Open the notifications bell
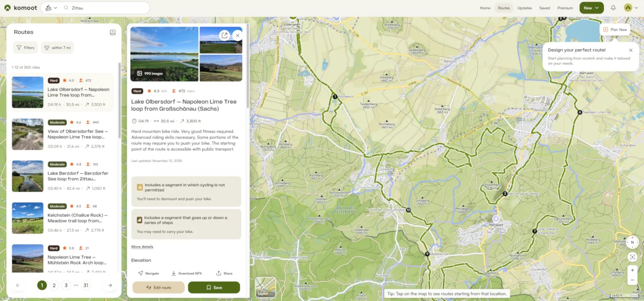The width and height of the screenshot is (644, 301). [613, 8]
